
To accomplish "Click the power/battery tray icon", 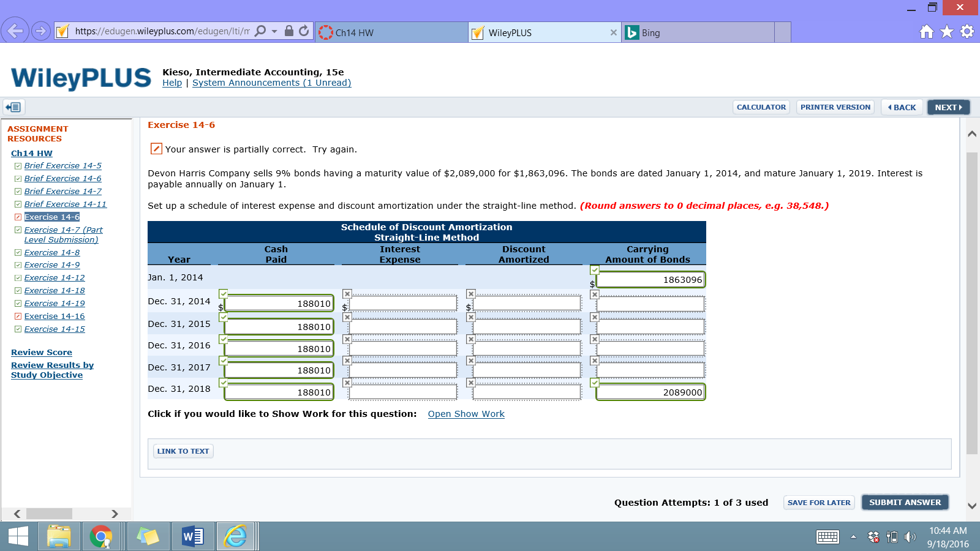I will coord(892,537).
